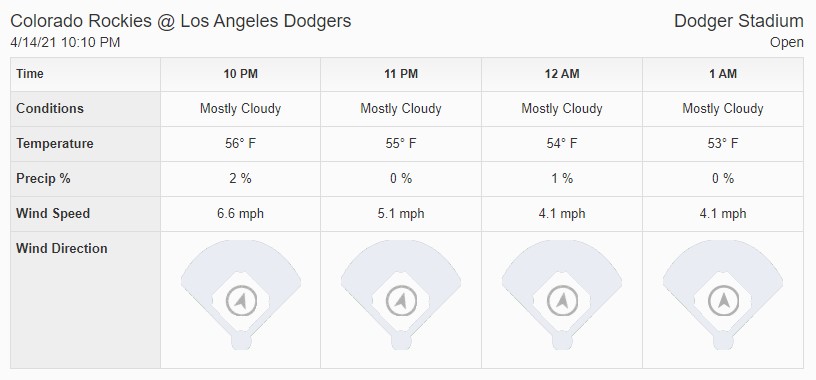Image resolution: width=816 pixels, height=380 pixels.
Task: Select the 1 AM column header
Action: [x=723, y=74]
